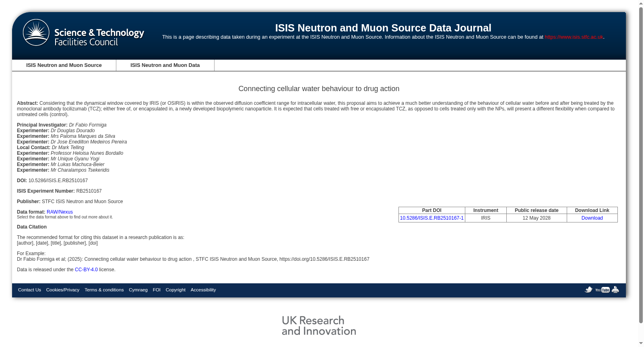Click the IRIS instrument table cell
644x347 pixels.
coord(486,218)
